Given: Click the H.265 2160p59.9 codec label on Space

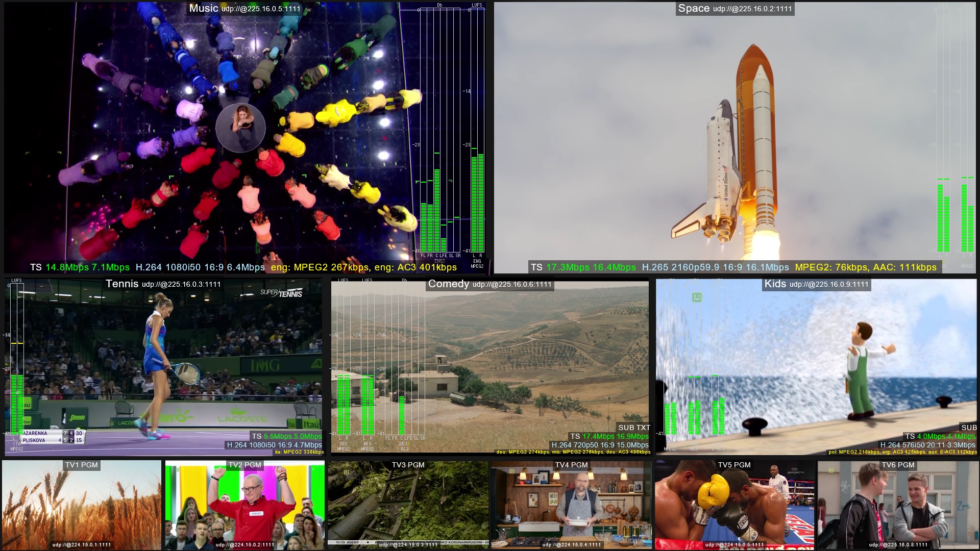Looking at the screenshot, I should coord(675,267).
